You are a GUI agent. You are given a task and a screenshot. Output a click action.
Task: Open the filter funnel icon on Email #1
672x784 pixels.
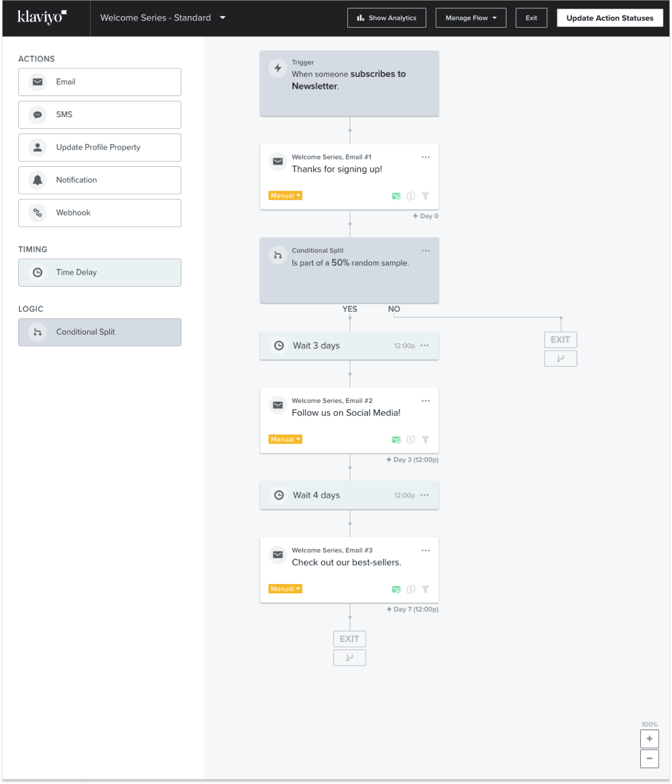(x=425, y=196)
